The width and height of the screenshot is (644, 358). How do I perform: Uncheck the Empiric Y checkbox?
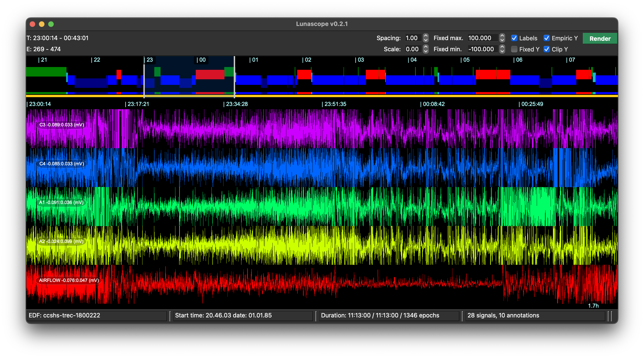[x=546, y=38]
